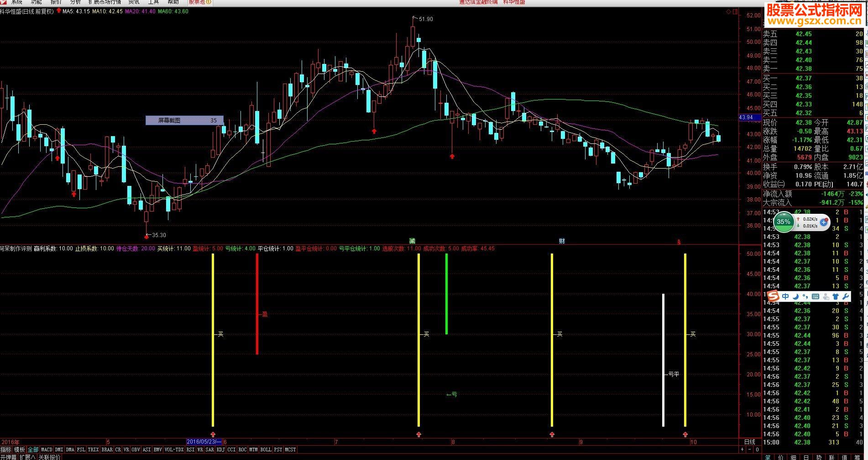Viewport: 868px width, 460px height.
Task: Select the 模板 tab
Action: [19, 449]
